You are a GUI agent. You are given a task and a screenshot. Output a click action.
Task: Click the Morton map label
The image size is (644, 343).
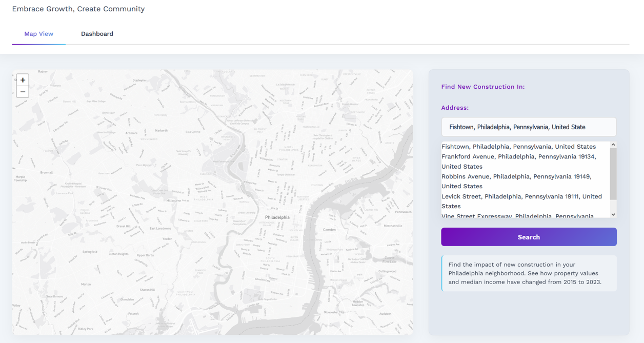click(x=86, y=284)
